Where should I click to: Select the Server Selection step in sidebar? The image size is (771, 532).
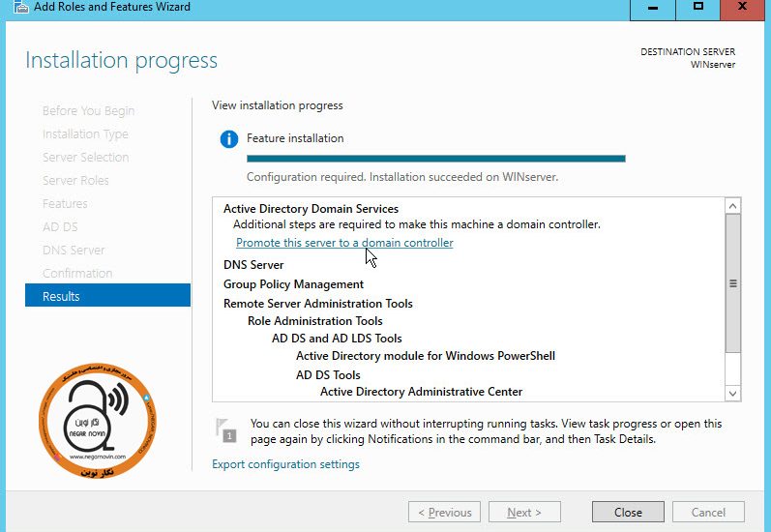[x=85, y=158]
